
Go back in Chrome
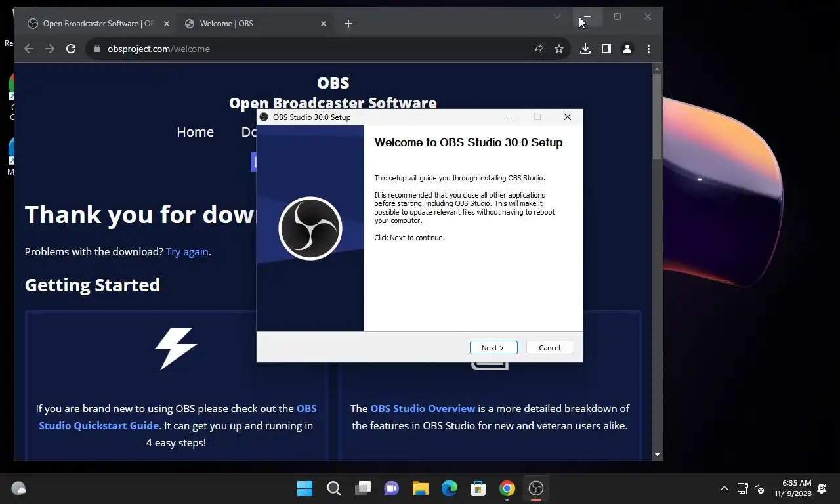[x=28, y=49]
